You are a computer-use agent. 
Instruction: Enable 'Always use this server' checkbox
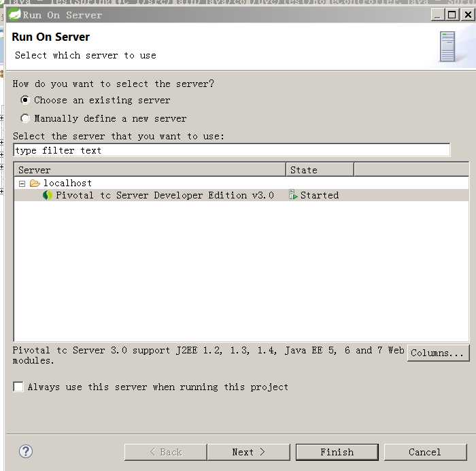tap(18, 387)
